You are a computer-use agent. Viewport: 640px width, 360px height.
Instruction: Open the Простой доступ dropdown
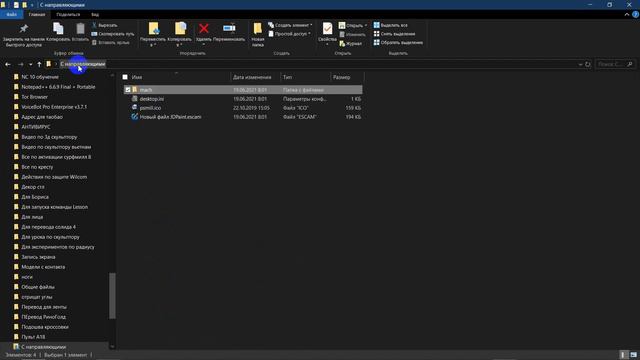[x=289, y=34]
